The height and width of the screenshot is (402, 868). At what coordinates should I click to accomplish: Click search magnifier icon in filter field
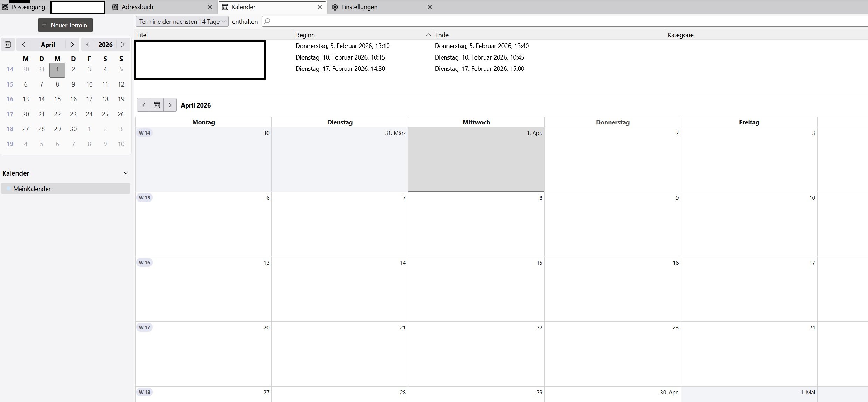coord(267,21)
